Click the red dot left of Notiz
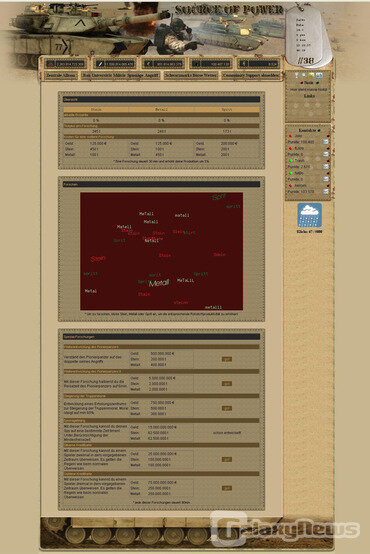The image size is (370, 554). tap(301, 83)
